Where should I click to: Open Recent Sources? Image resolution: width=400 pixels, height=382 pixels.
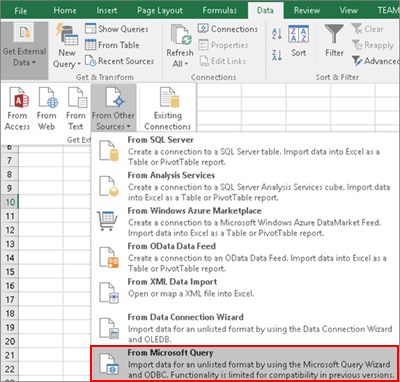(119, 61)
